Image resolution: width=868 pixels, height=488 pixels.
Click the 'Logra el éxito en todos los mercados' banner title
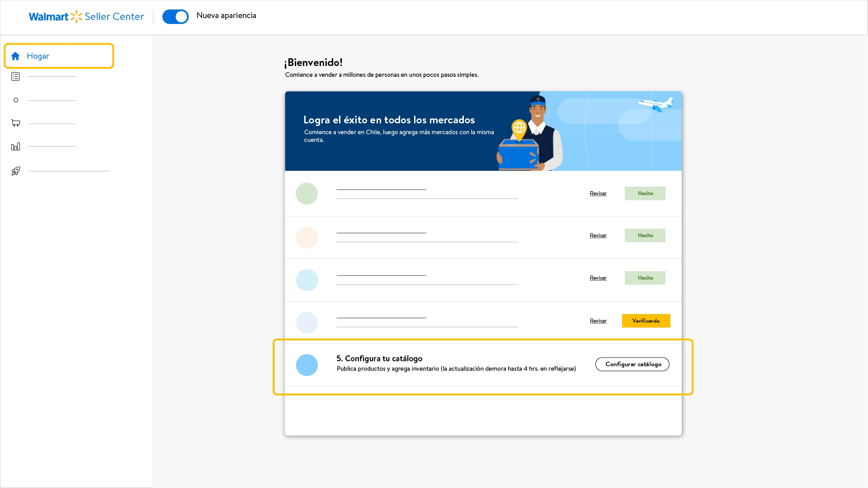point(389,120)
